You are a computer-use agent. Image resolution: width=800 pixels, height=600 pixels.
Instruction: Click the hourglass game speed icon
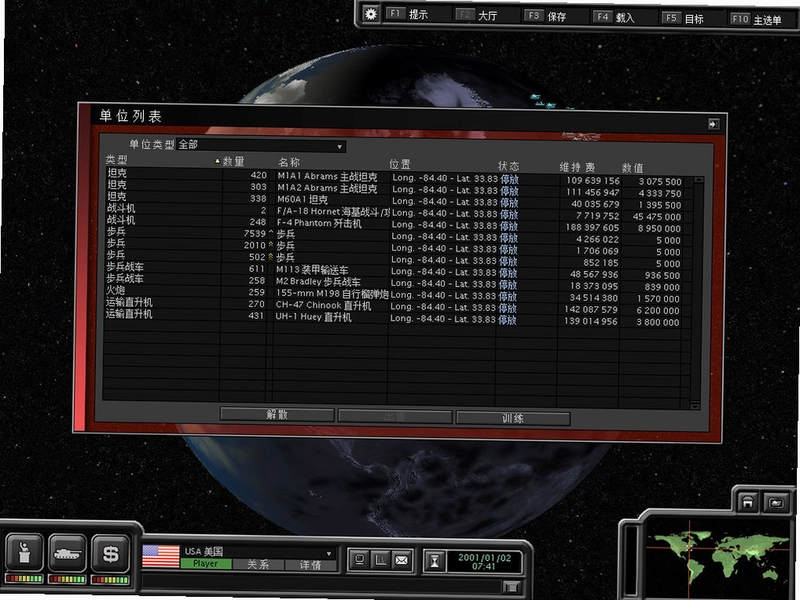click(435, 562)
